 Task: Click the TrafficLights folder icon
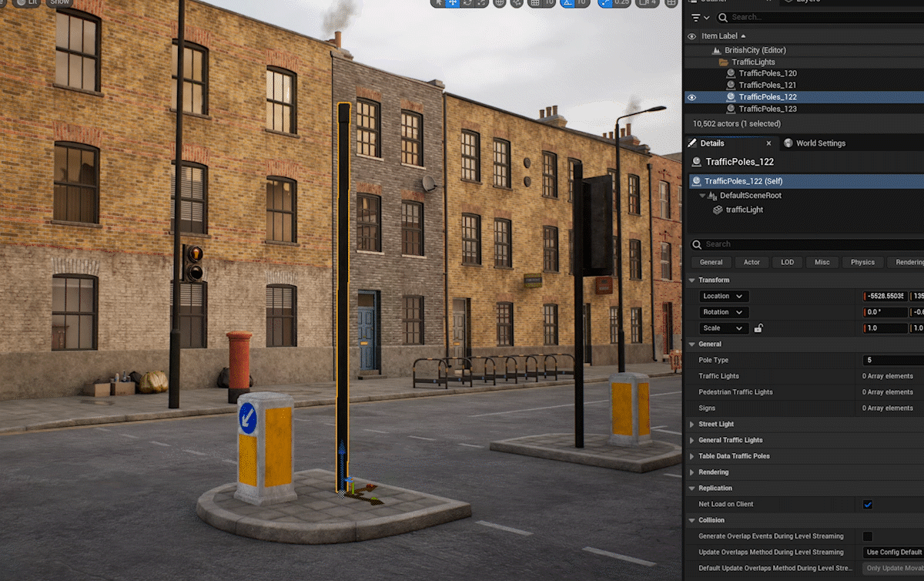723,62
